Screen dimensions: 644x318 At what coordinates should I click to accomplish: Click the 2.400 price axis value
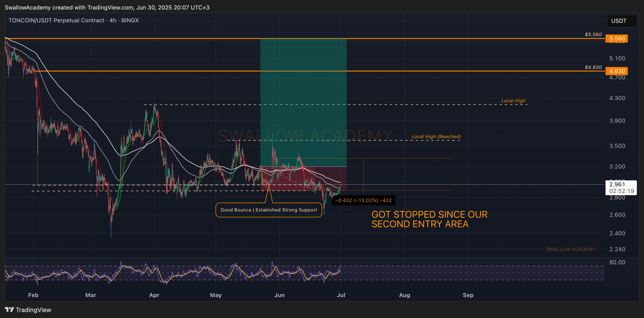(617, 233)
